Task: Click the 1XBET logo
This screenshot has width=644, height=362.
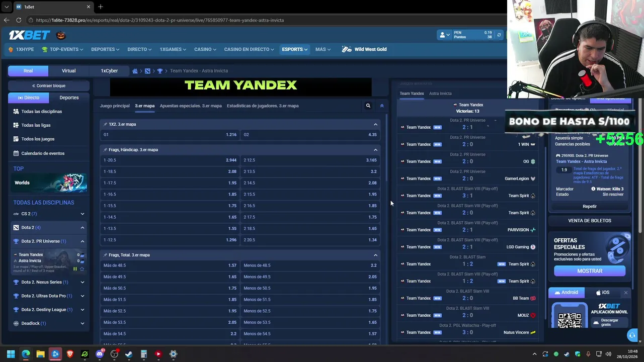Action: coord(29,35)
